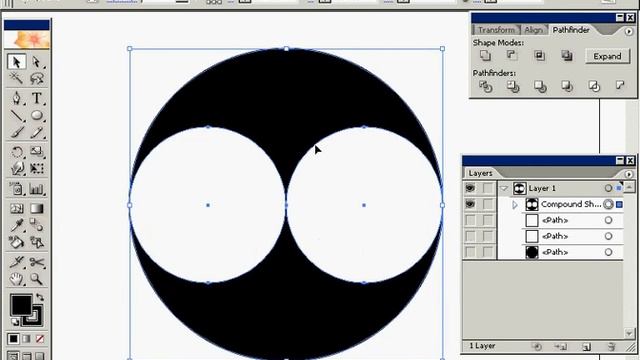Click the Compound Shape target circle
Viewport: 640px width, 360px height.
pyautogui.click(x=608, y=204)
